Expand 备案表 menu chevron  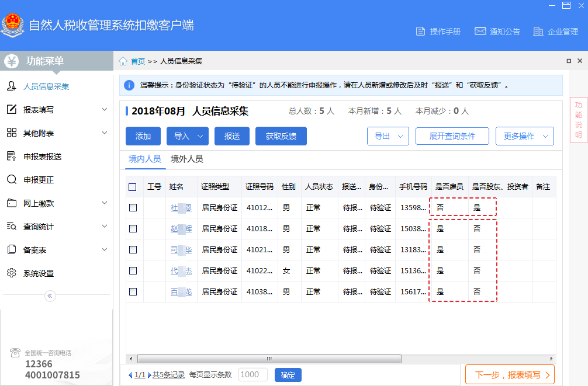(x=105, y=249)
